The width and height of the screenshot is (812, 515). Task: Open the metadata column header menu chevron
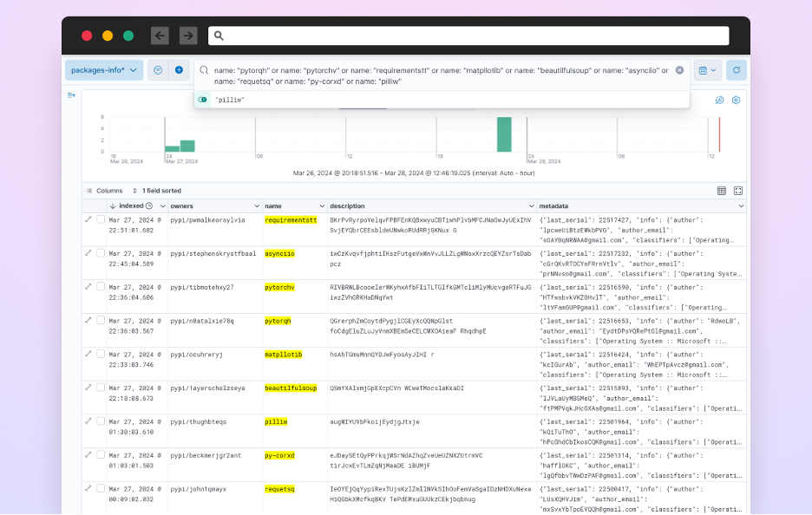pyautogui.click(x=741, y=206)
